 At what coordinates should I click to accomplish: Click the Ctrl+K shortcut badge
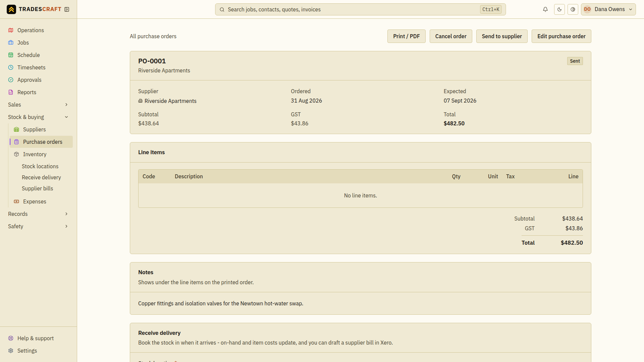[491, 9]
